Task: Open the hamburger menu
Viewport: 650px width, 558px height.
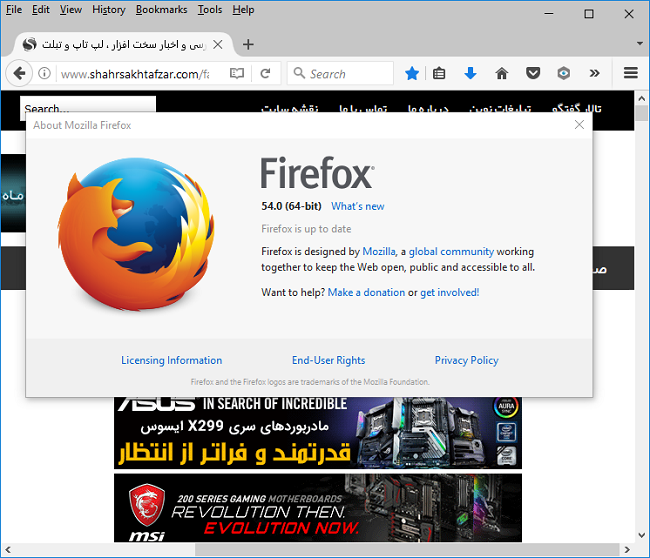Action: click(x=630, y=73)
